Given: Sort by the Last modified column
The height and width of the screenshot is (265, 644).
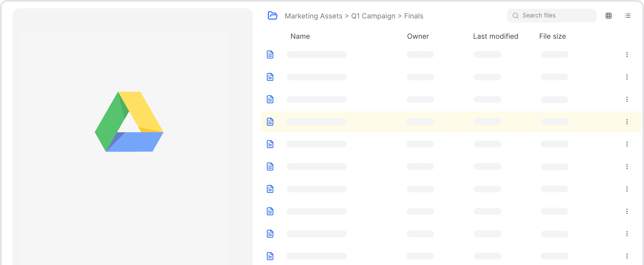Looking at the screenshot, I should [496, 36].
